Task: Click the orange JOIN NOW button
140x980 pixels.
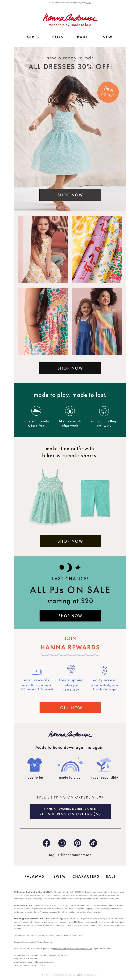Action: click(70, 708)
